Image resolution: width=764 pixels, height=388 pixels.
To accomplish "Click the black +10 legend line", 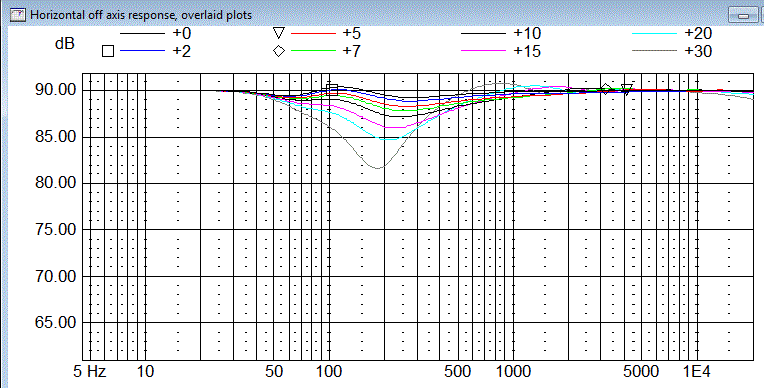I will (x=484, y=33).
